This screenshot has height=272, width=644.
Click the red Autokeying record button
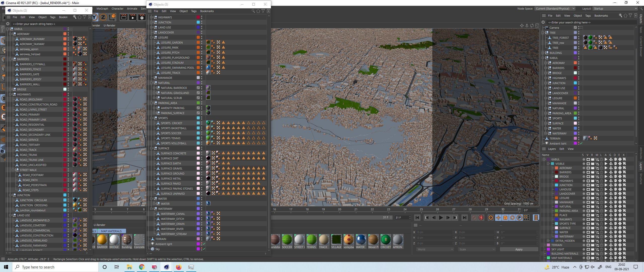[x=481, y=218]
